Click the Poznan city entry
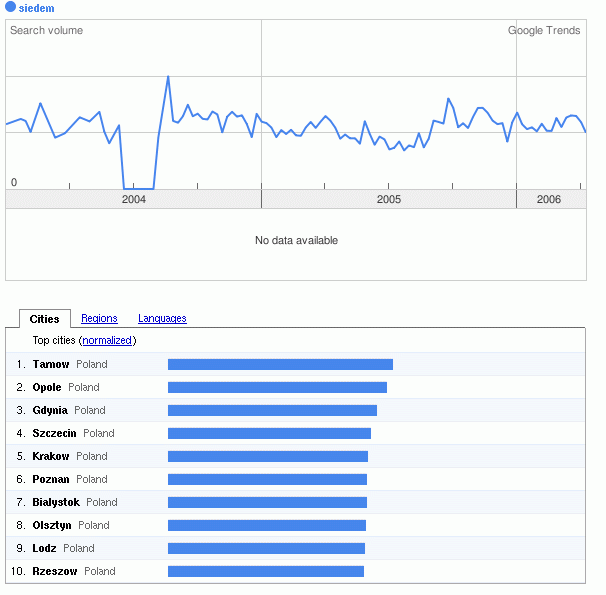The image size is (606, 595). 51,480
